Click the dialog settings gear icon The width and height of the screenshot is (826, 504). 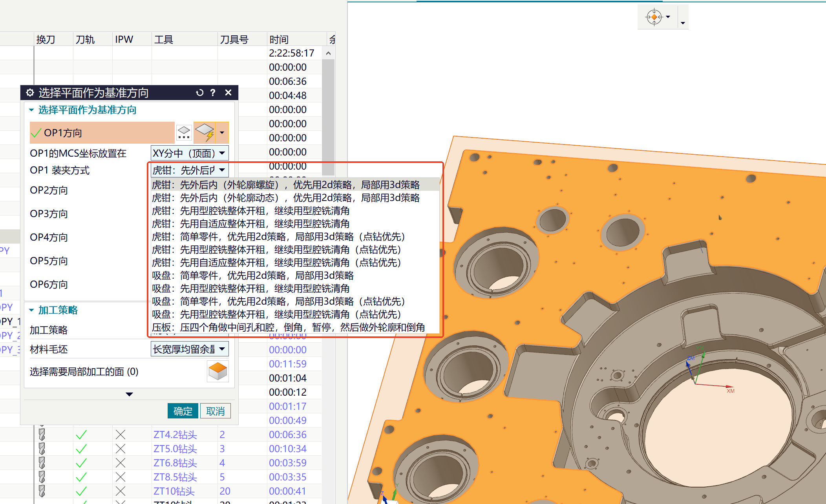pos(30,93)
